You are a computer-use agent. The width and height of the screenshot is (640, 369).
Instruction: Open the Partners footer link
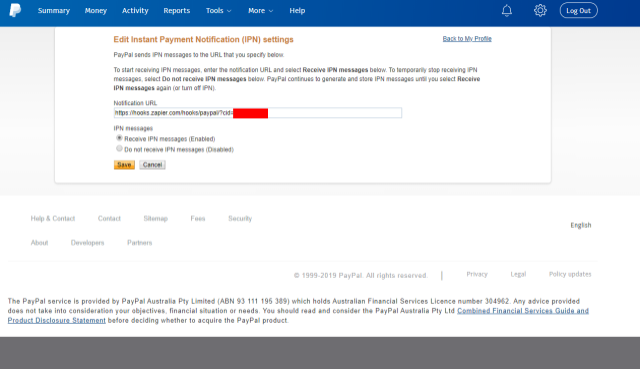tap(139, 243)
